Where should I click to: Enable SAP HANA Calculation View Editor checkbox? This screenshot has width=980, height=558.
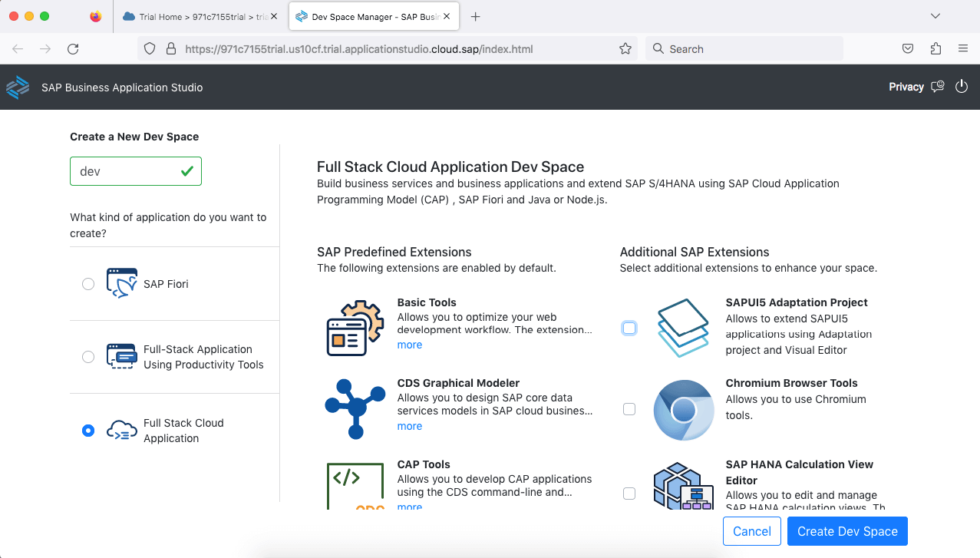[x=629, y=494]
